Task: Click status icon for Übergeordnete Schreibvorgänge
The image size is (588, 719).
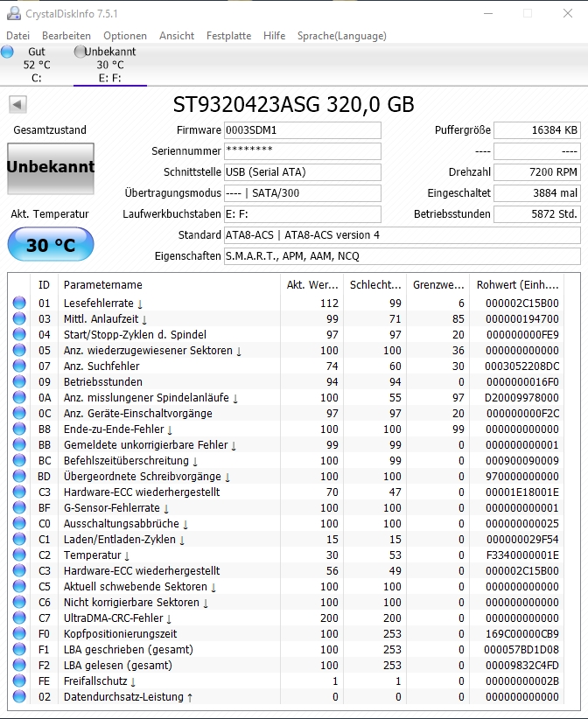Action: tap(19, 476)
